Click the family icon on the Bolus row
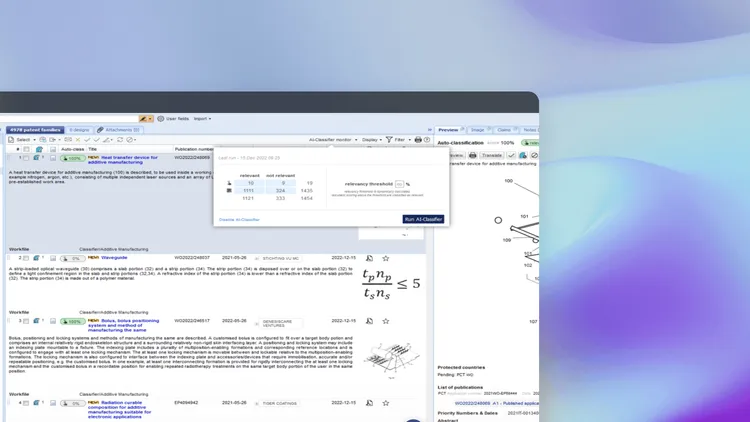This screenshot has height=422, width=750. point(36,321)
